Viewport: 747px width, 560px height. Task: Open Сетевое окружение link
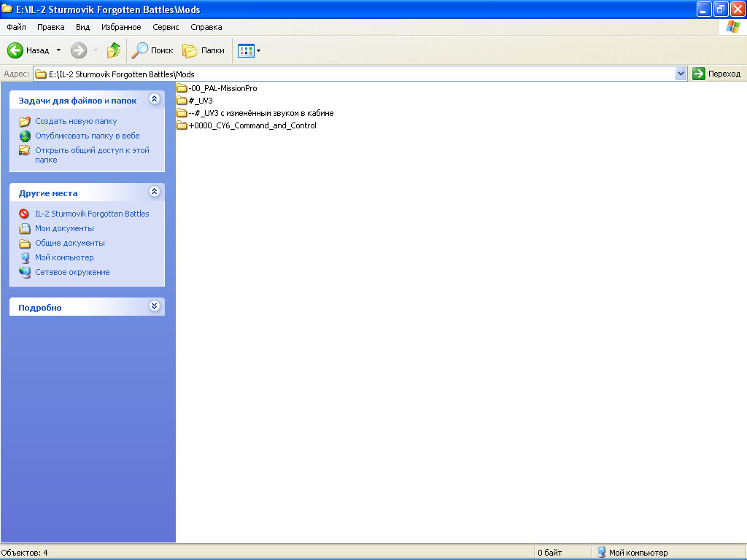tap(72, 273)
